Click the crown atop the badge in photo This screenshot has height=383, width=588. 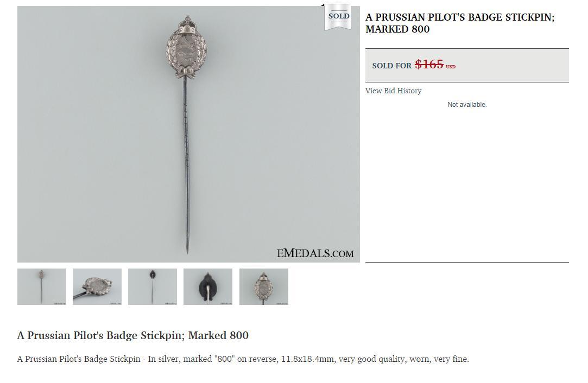coord(186,25)
